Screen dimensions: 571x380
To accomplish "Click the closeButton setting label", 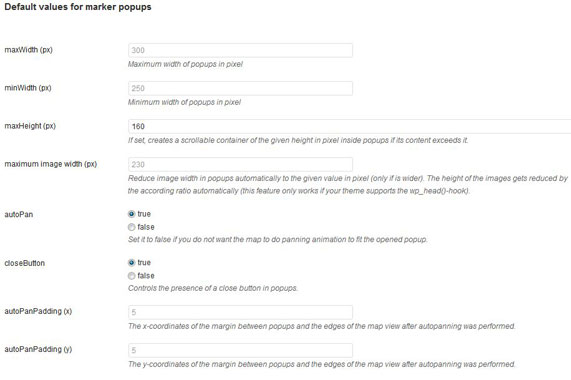I will pos(24,263).
